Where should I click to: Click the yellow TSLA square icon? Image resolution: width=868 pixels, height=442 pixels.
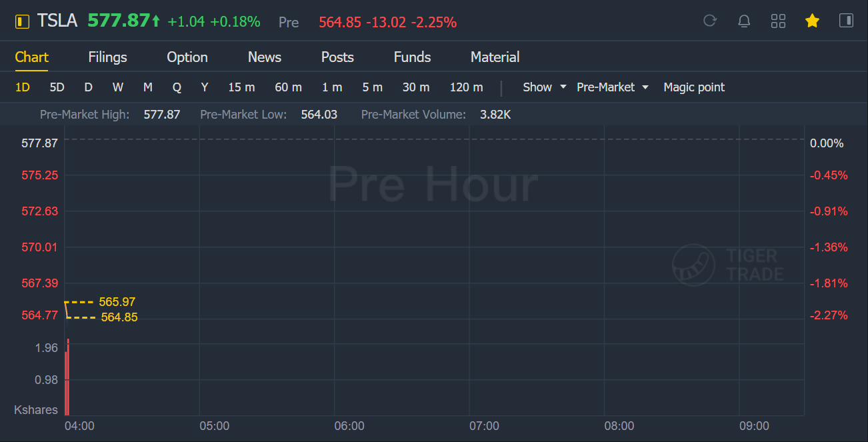[x=23, y=21]
